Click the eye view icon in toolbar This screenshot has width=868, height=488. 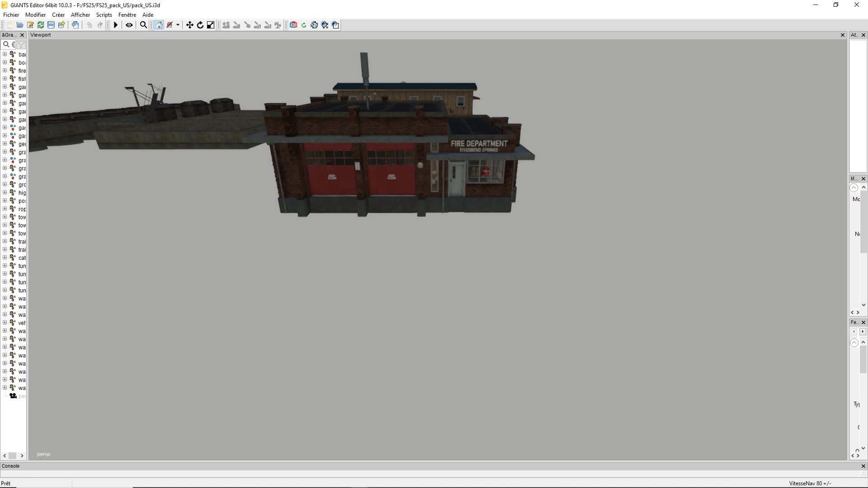pos(129,25)
